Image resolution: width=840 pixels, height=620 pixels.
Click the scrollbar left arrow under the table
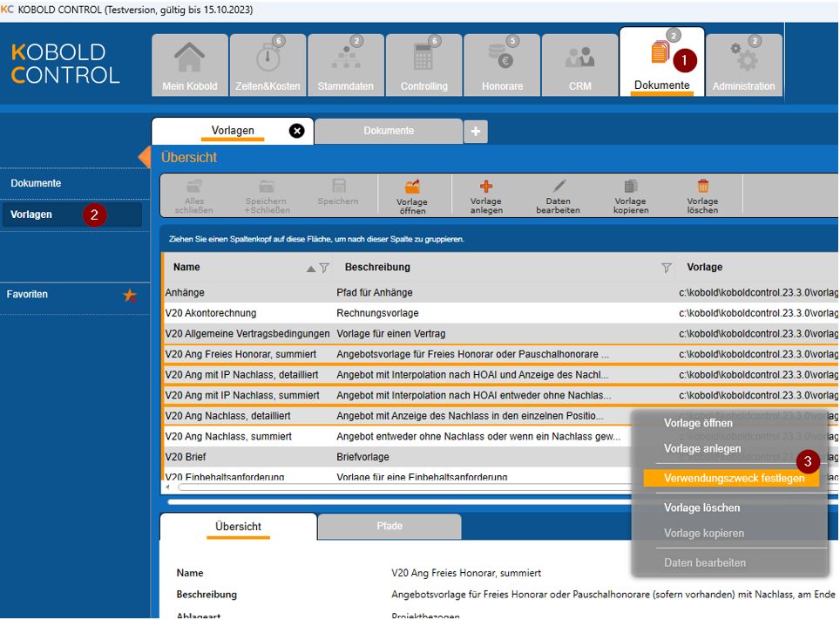167,487
